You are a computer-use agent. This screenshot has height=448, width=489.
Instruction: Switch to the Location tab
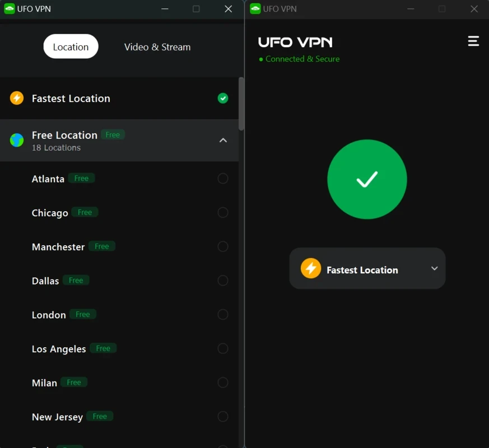click(x=71, y=46)
